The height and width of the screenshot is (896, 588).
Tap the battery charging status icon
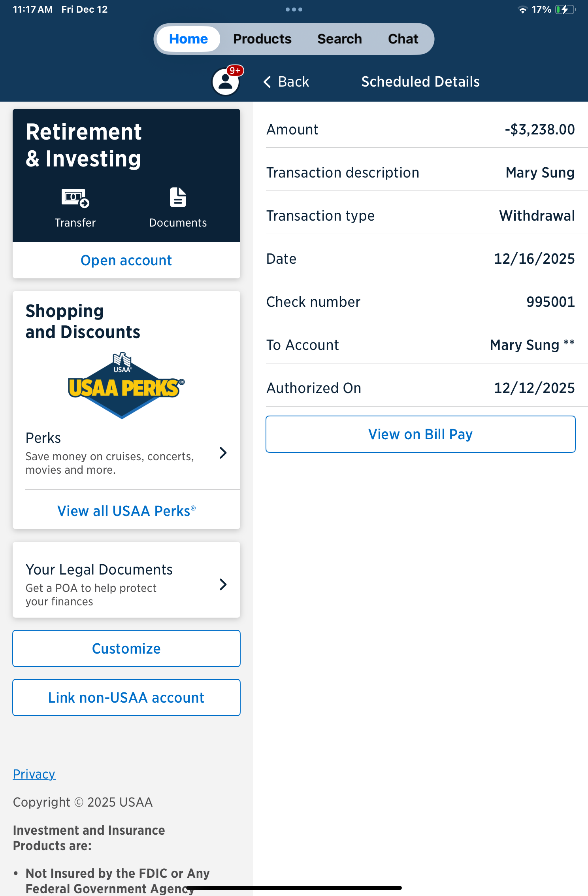click(565, 9)
